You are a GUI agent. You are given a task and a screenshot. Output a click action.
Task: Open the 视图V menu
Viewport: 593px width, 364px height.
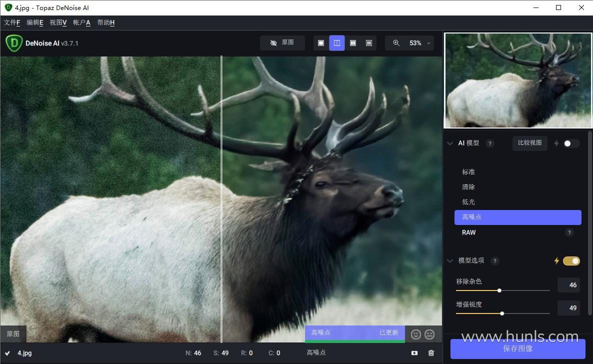58,22
